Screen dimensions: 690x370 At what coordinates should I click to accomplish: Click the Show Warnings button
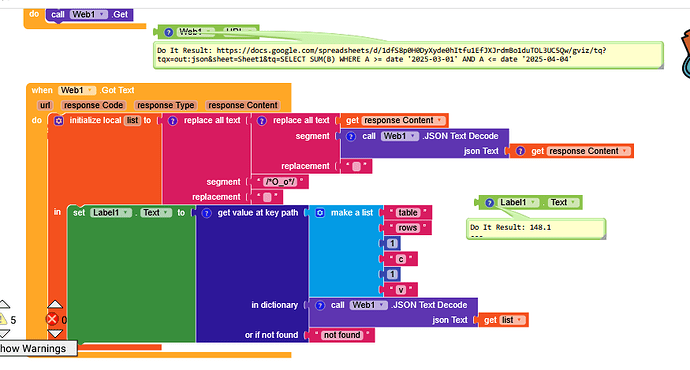(33, 348)
